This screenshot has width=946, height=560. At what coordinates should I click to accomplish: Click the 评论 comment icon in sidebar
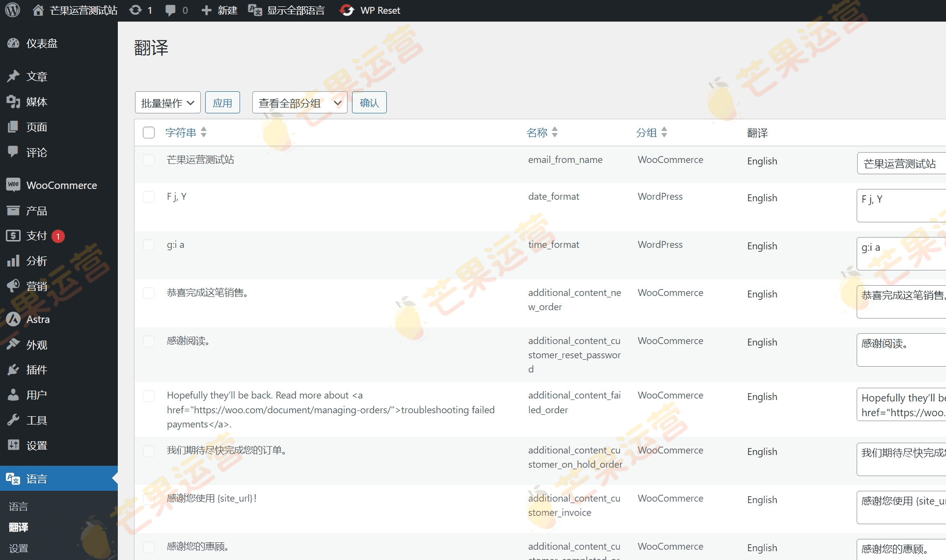[x=13, y=152]
